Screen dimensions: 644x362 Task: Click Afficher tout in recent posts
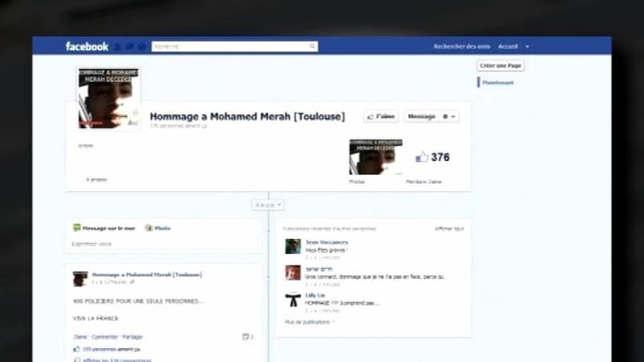point(449,228)
